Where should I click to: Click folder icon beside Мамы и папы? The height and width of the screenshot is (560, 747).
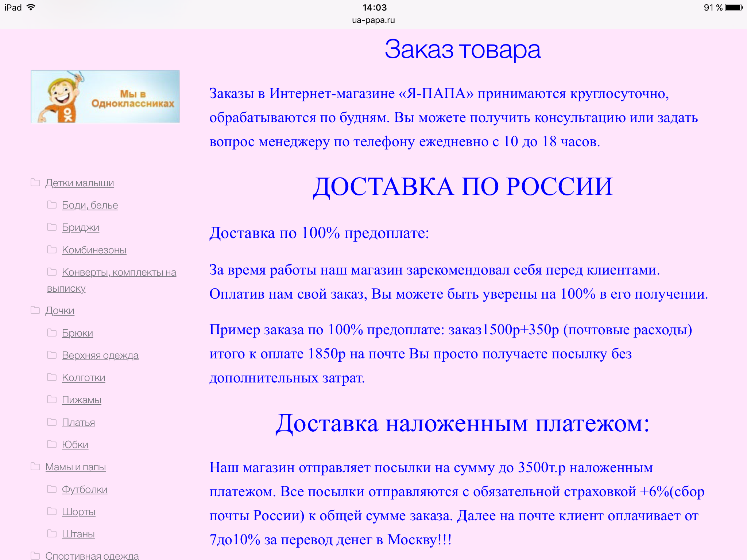click(35, 466)
